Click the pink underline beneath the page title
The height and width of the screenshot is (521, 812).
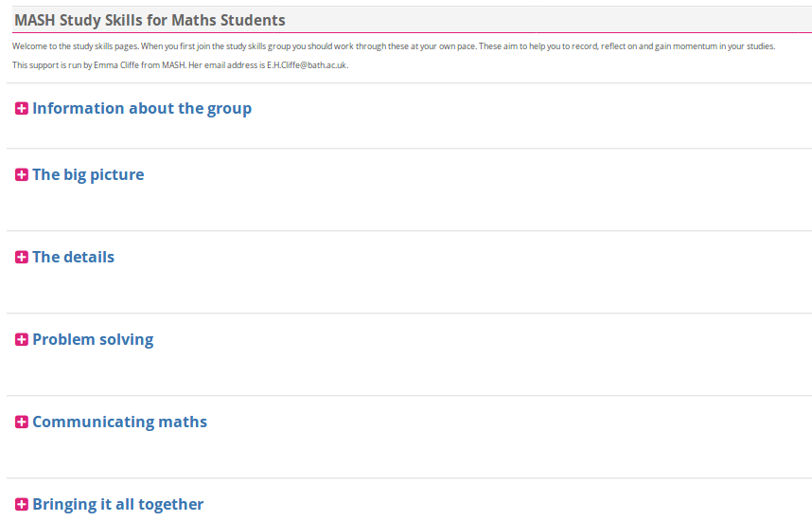click(409, 33)
